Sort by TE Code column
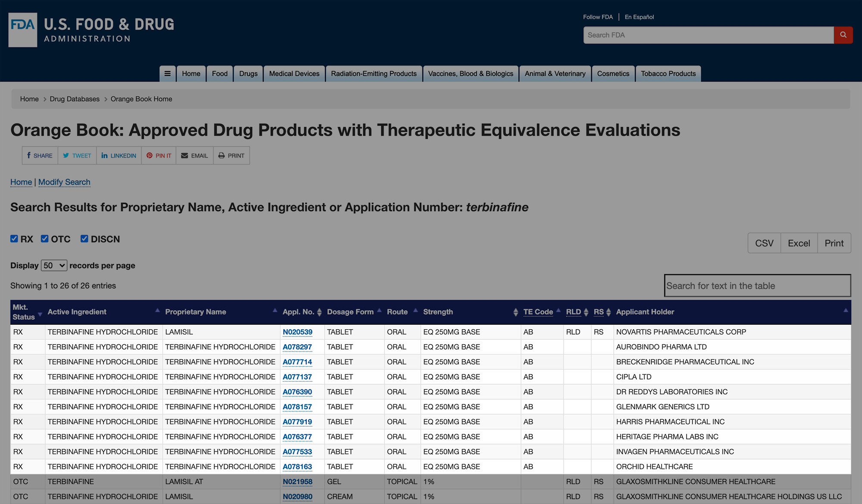This screenshot has width=862, height=504. point(559,310)
